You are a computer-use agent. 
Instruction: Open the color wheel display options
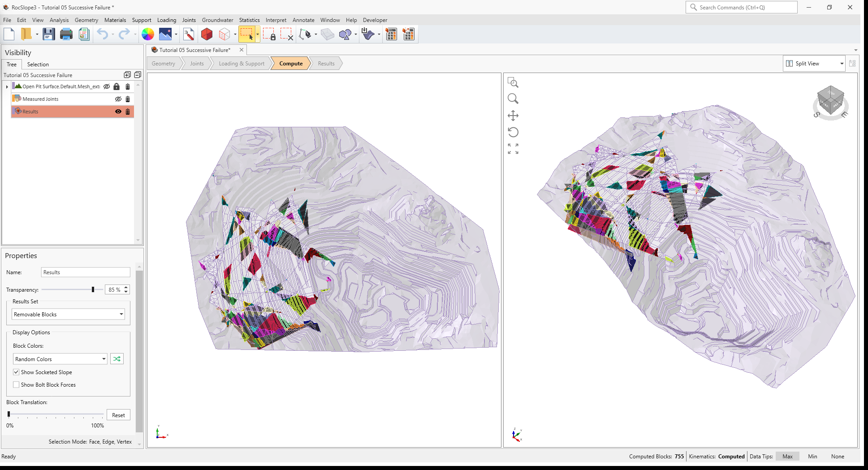[x=148, y=34]
